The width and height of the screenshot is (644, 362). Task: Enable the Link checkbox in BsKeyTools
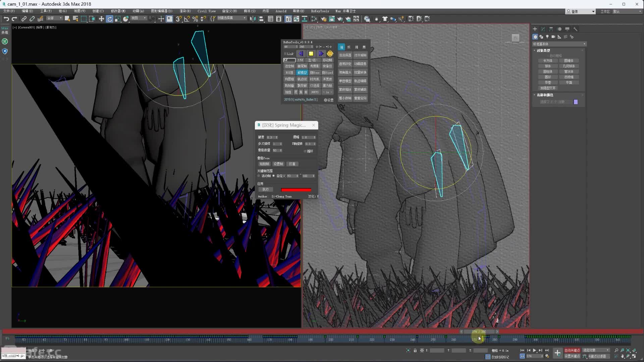point(285,54)
